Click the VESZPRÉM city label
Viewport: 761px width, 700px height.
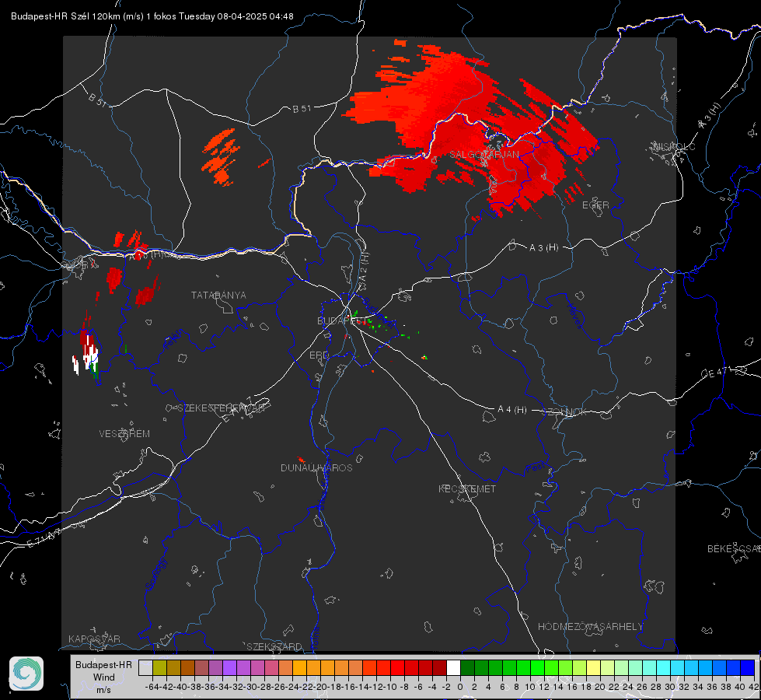124,434
